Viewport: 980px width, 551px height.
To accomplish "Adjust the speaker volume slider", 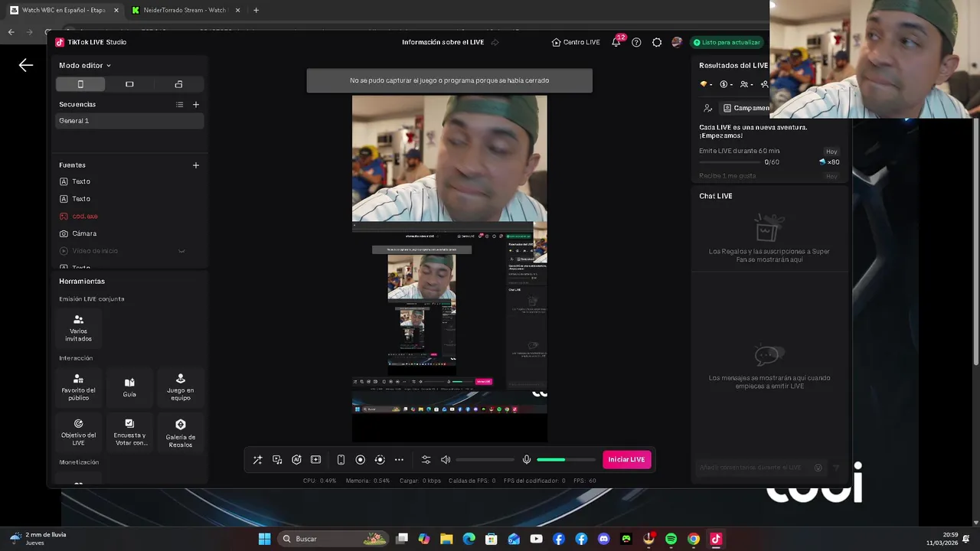I will pos(485,460).
